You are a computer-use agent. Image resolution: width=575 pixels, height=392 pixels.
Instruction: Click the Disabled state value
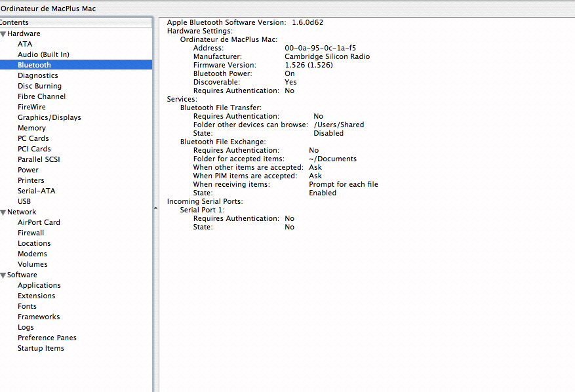328,133
